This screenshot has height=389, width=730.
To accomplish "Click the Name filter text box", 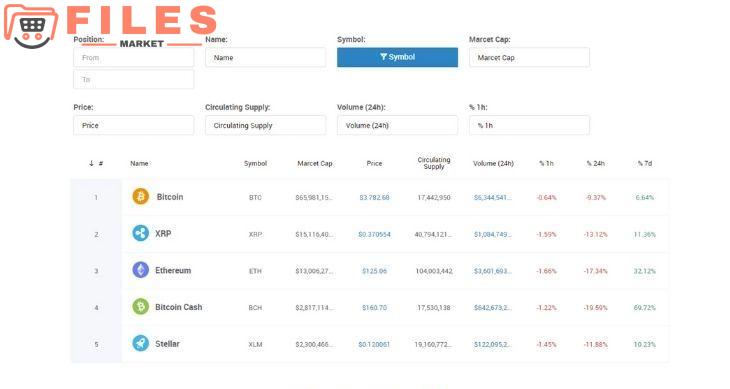I will pos(265,57).
